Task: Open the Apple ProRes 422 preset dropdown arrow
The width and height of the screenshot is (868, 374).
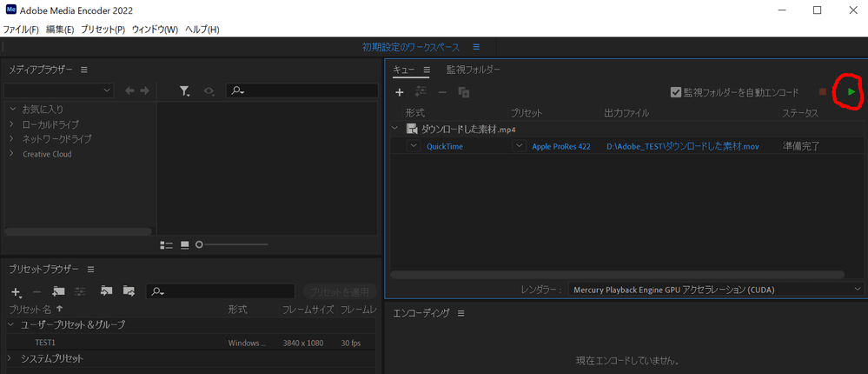Action: click(519, 146)
